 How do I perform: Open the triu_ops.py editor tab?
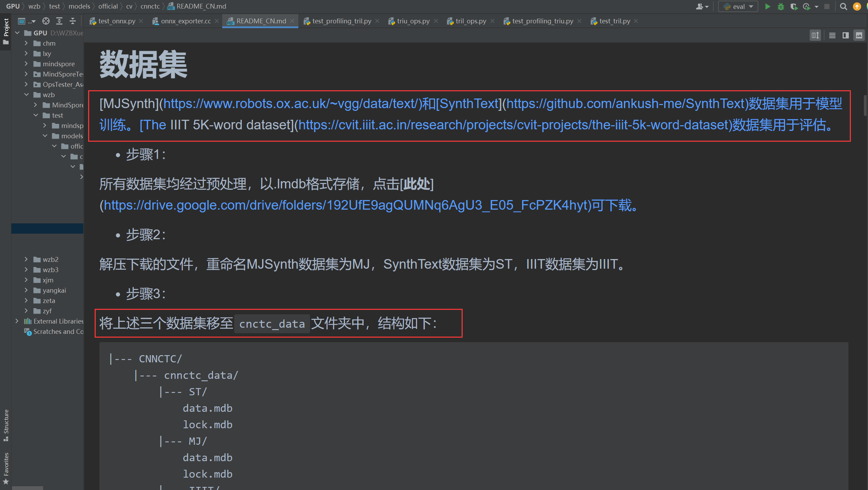click(x=413, y=21)
